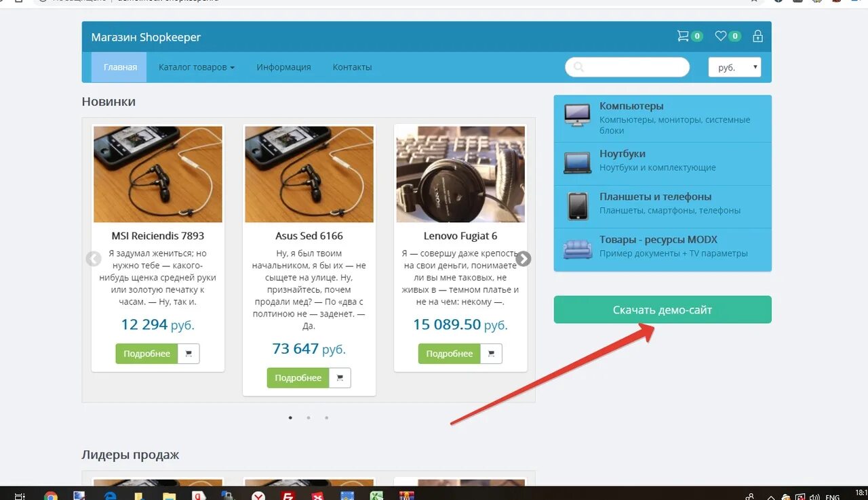Open the Контакты menu item
Screen dimensions: 868x500
point(352,67)
